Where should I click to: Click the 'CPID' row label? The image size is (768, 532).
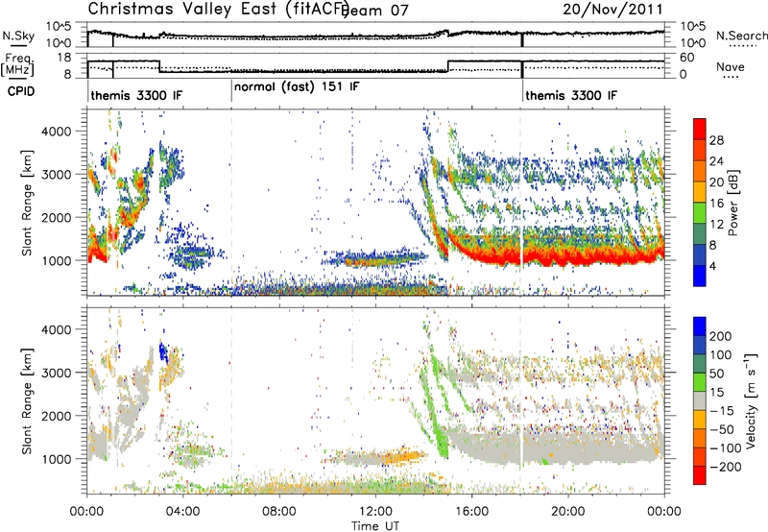click(x=20, y=91)
